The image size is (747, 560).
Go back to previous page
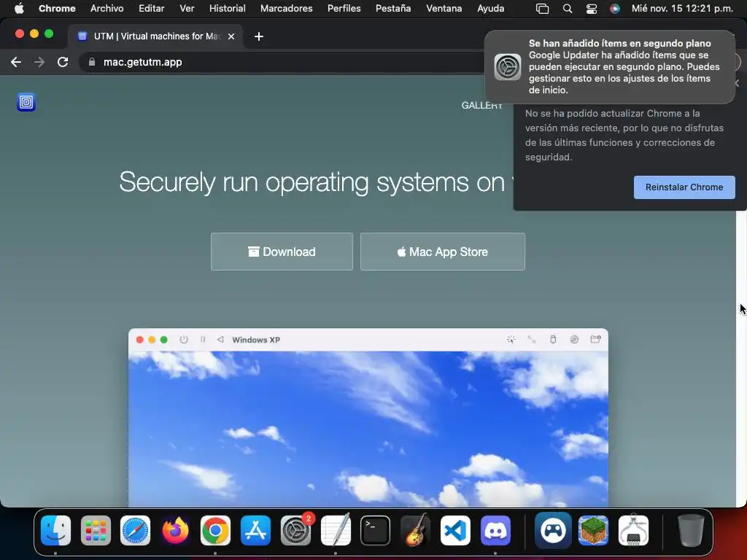(x=16, y=62)
